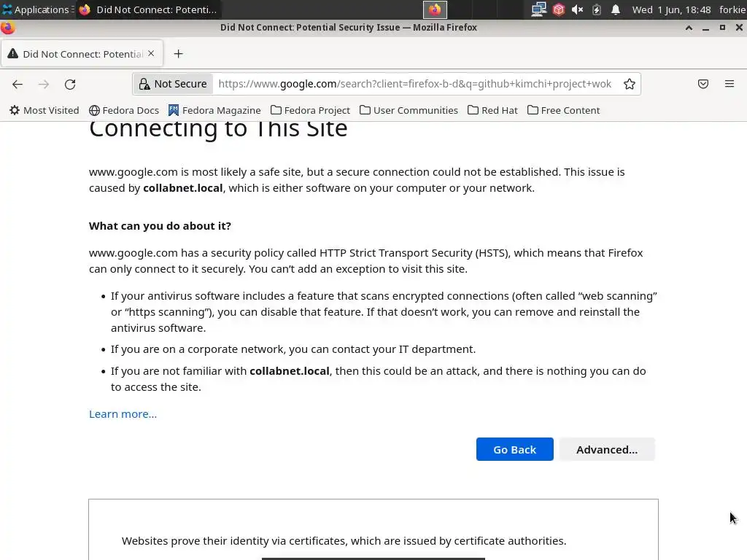The image size is (747, 560).
Task: Click the forward navigation arrow
Action: pyautogui.click(x=44, y=85)
